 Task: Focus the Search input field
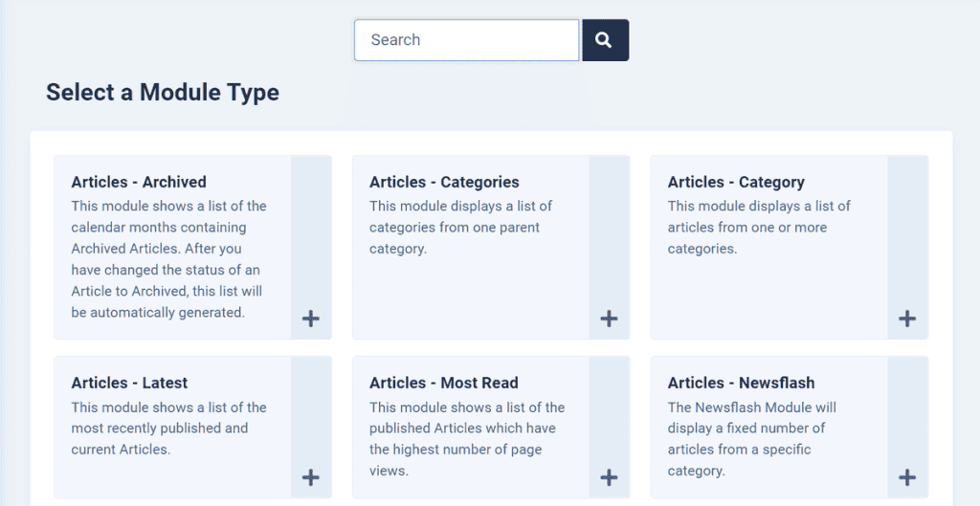coord(467,40)
